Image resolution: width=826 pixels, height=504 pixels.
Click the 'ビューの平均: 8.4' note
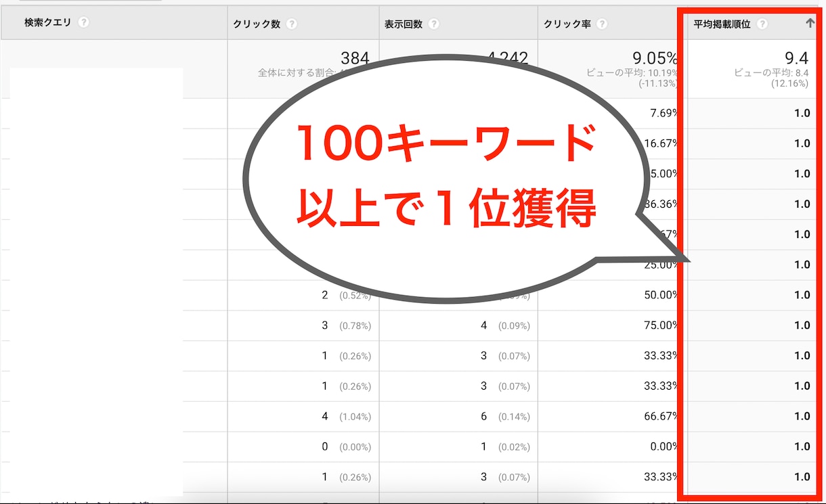point(772,72)
